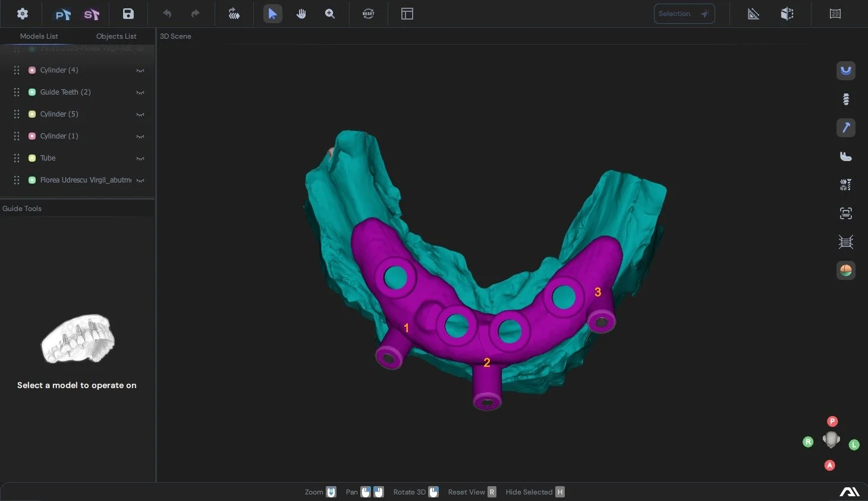The width and height of the screenshot is (868, 501).
Task: Activate the Zoom magnifier tool
Action: pyautogui.click(x=330, y=13)
